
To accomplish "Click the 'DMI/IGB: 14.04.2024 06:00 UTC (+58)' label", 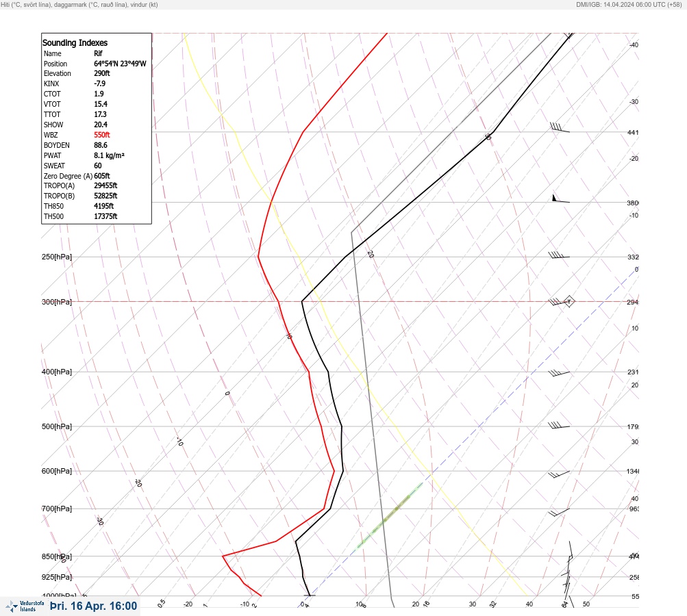I will [629, 4].
